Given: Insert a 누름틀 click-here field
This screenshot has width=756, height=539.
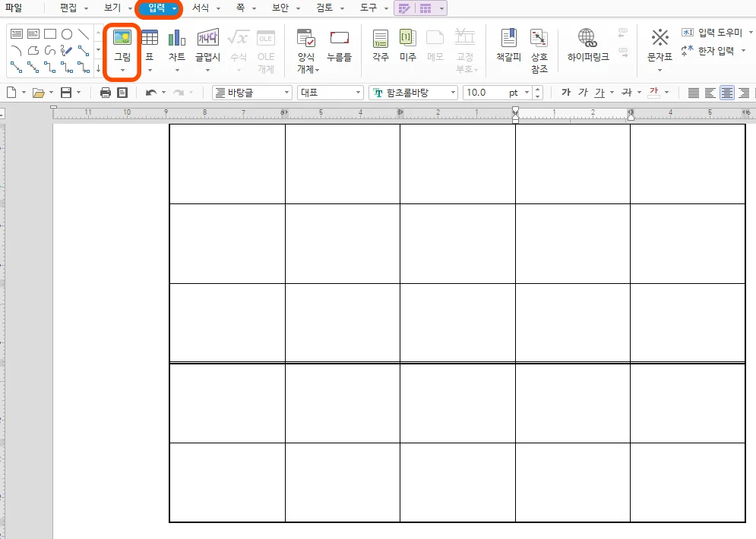Looking at the screenshot, I should click(x=339, y=46).
